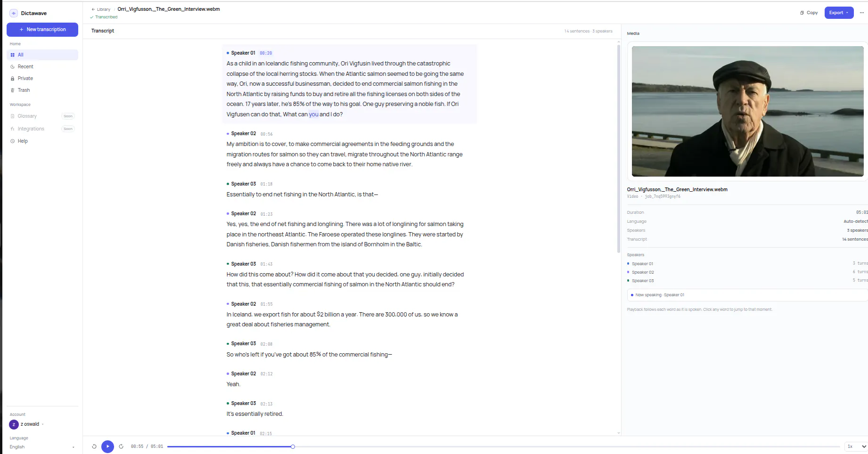Open the Help page
The height and width of the screenshot is (454, 868).
tap(42, 141)
